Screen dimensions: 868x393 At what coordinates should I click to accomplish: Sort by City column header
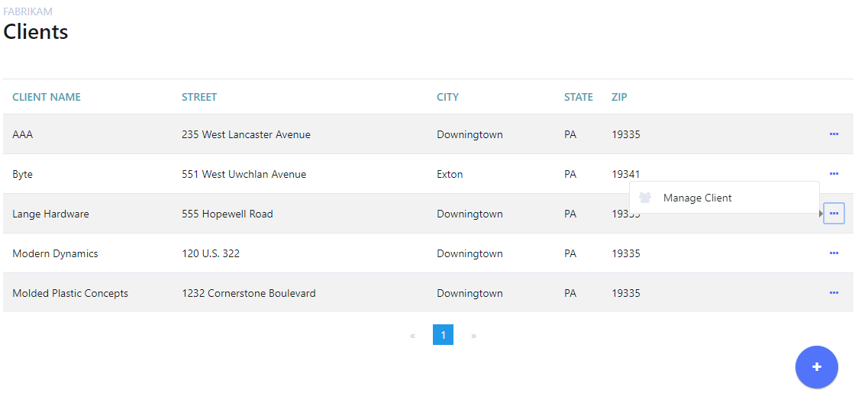pos(447,97)
